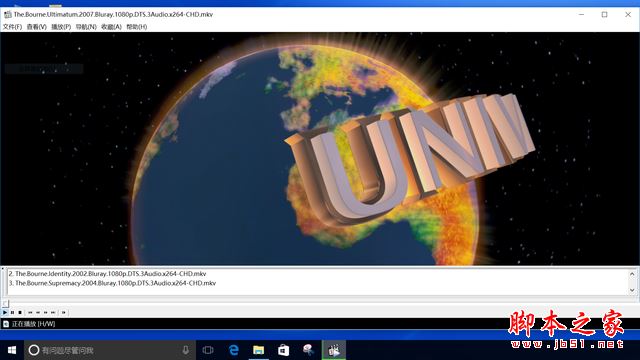Select The.Bourne.Identity.2002 playlist entry
Screen dimensions: 640x360
pyautogui.click(x=107, y=274)
